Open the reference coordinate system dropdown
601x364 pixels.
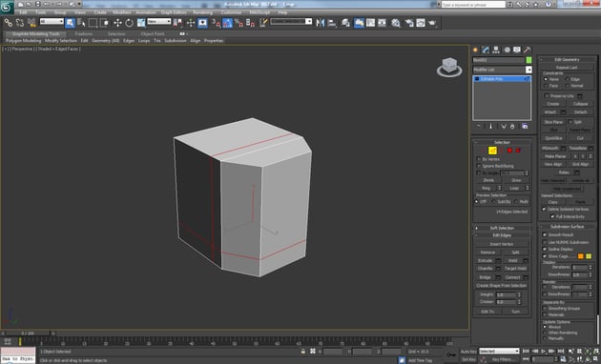click(158, 21)
